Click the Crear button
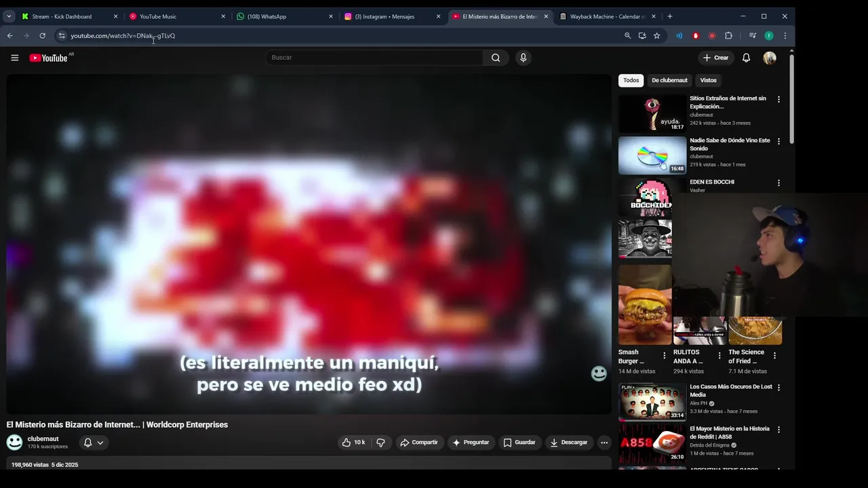 [x=715, y=58]
